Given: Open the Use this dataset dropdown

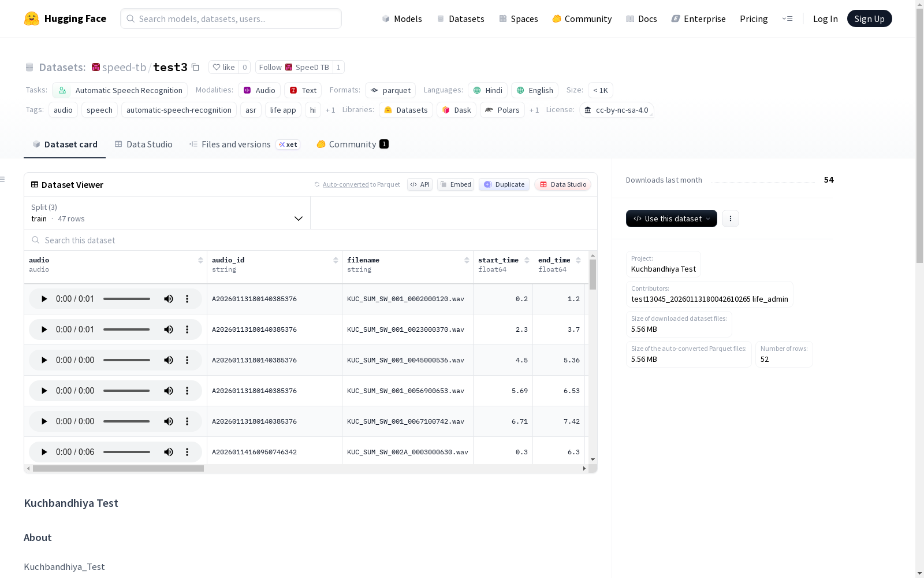Looking at the screenshot, I should tap(672, 218).
